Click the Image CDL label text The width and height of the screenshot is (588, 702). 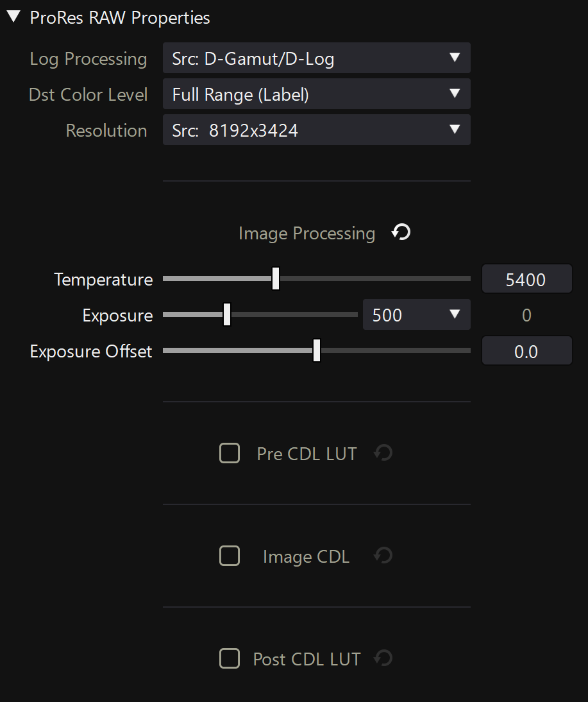coord(306,556)
